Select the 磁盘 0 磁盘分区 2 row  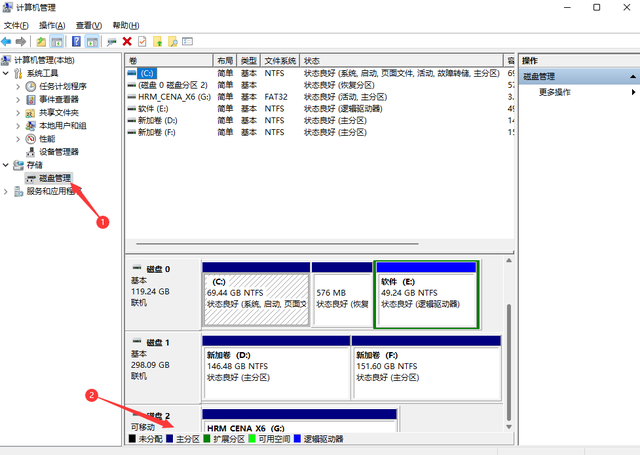320,85
